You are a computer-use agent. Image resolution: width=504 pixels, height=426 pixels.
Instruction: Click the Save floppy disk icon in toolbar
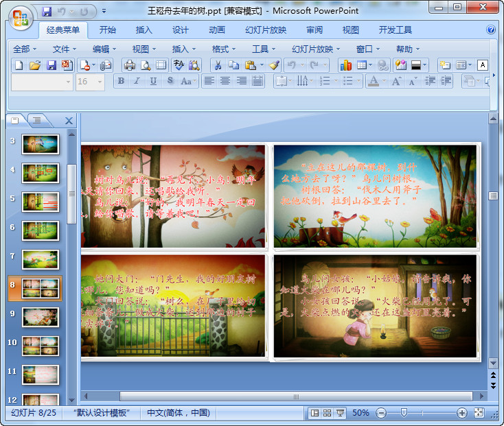click(x=51, y=65)
